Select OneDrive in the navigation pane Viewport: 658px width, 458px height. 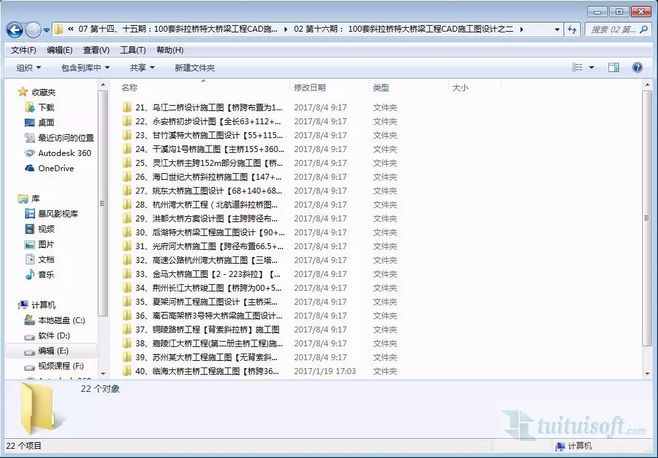coord(57,168)
